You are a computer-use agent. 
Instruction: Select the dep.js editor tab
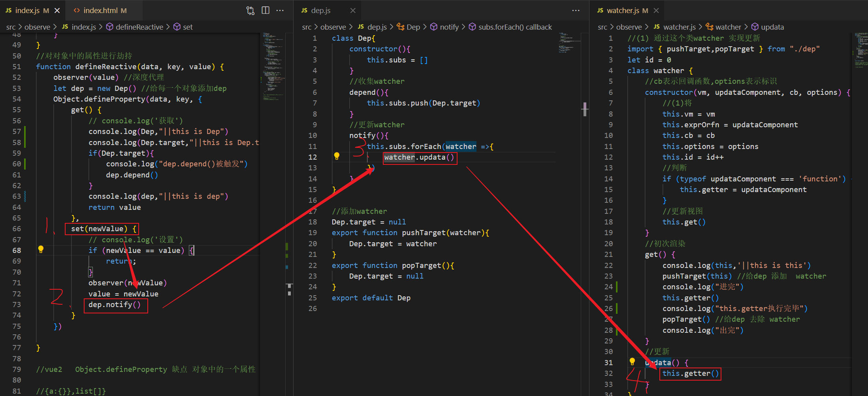coord(321,11)
